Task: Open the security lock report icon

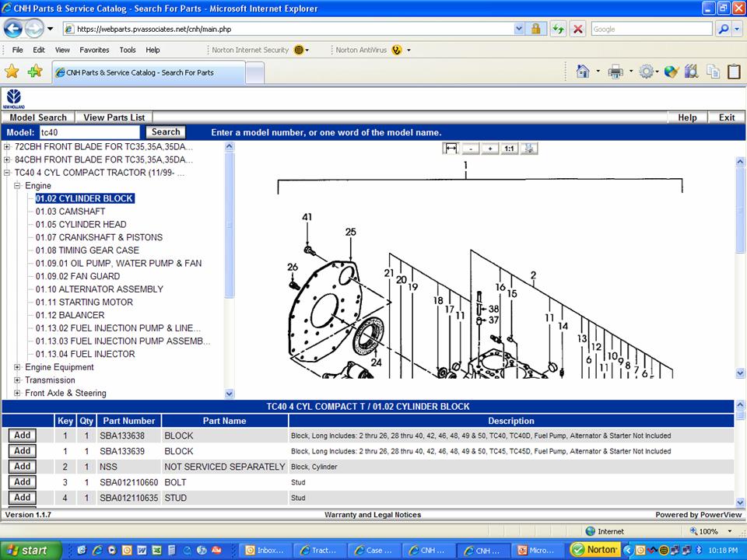Action: pyautogui.click(x=536, y=29)
